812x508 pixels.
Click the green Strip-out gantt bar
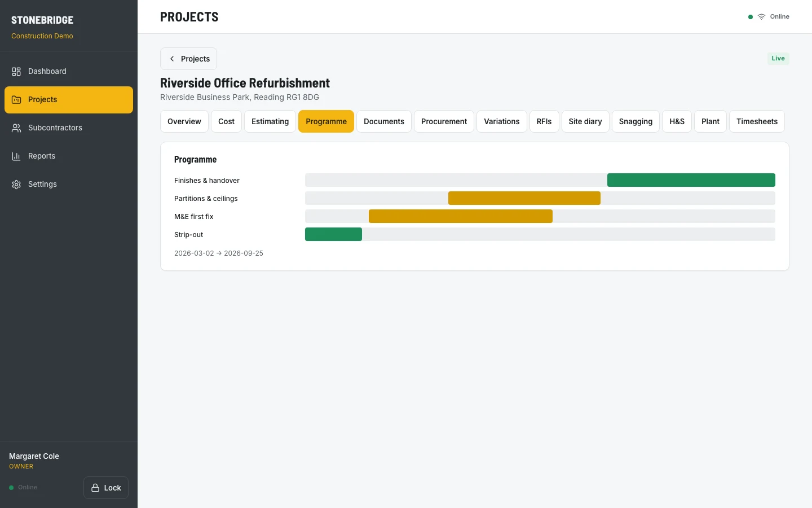coord(333,234)
